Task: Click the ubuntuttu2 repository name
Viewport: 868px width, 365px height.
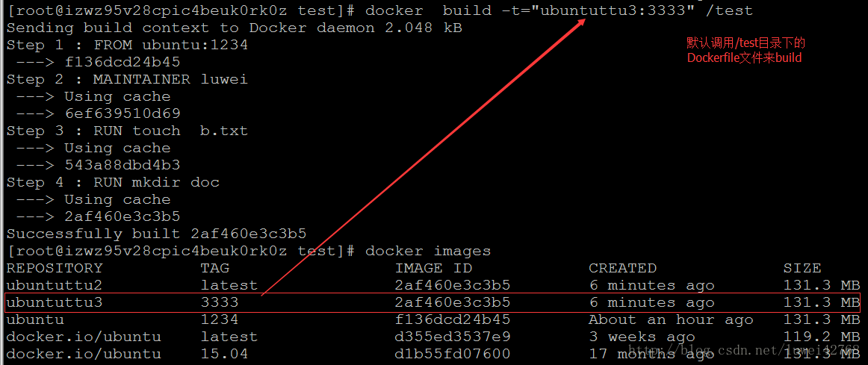Action: [55, 285]
